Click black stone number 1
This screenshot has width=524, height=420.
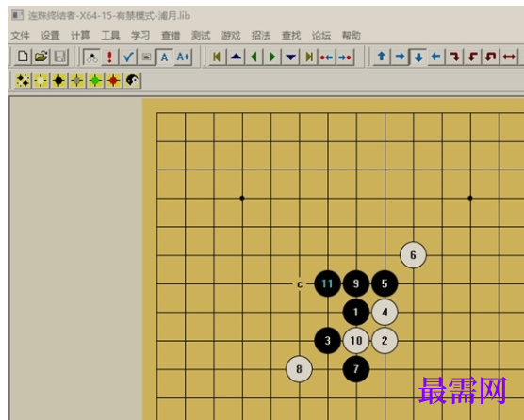click(x=356, y=312)
